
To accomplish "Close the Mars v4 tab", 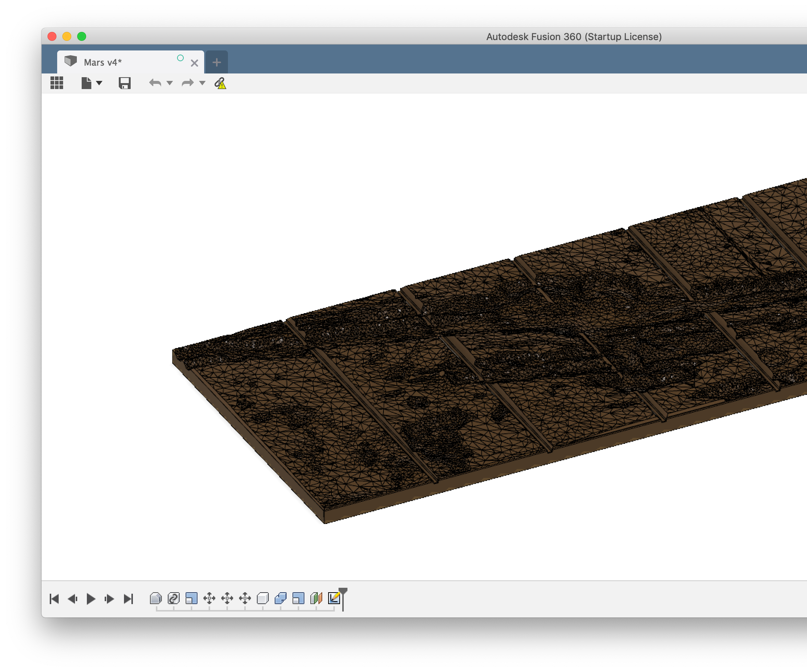I will [x=195, y=63].
